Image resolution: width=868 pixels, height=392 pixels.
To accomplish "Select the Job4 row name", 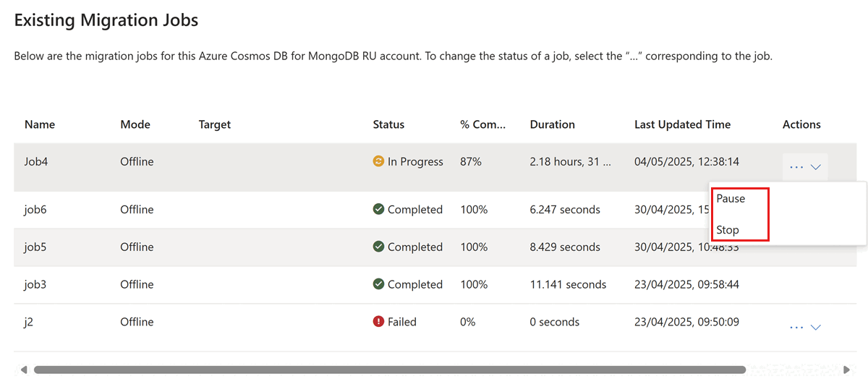I will coord(36,161).
